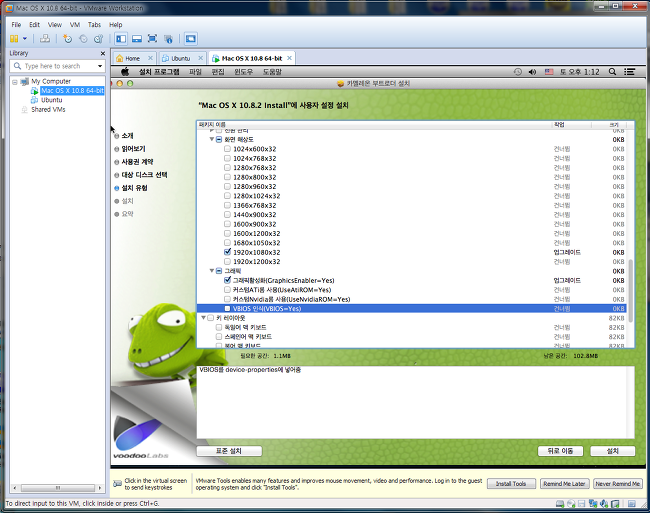Click the console view toolbar icon
The width and height of the screenshot is (650, 513).
pyautogui.click(x=191, y=39)
